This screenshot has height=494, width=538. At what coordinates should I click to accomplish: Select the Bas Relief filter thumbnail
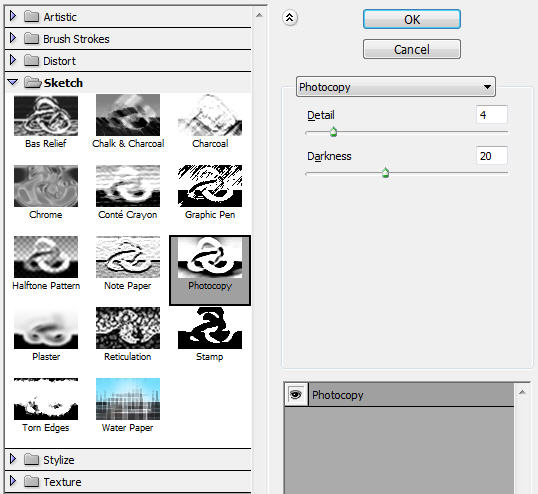(x=46, y=116)
